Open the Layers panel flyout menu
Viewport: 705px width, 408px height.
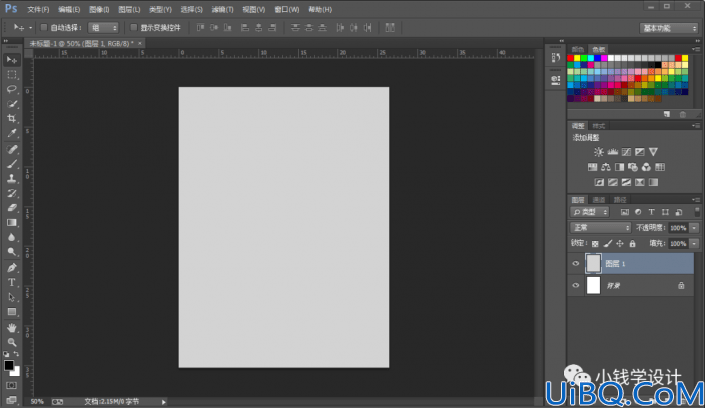tap(696, 200)
